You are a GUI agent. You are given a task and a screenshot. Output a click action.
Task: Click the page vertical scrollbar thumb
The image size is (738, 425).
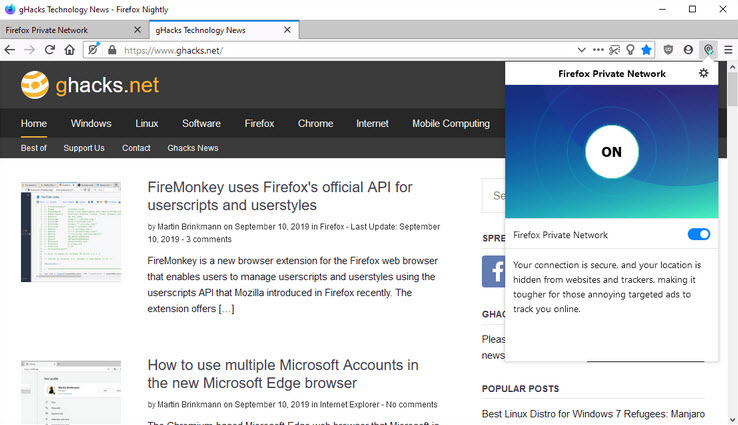point(732,89)
